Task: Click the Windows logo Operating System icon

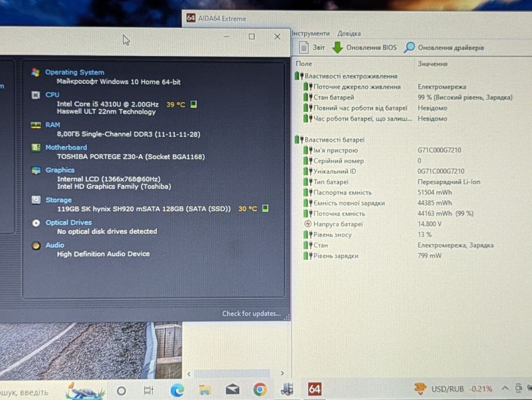Action: tap(35, 72)
